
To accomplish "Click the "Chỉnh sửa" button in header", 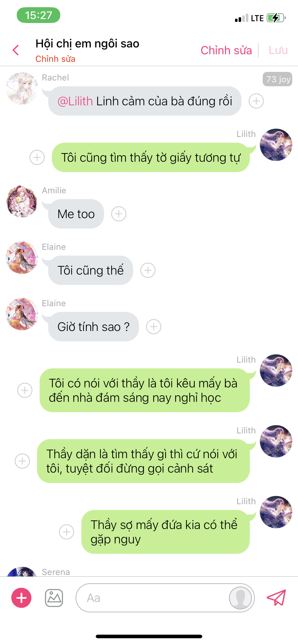I will pyautogui.click(x=226, y=50).
